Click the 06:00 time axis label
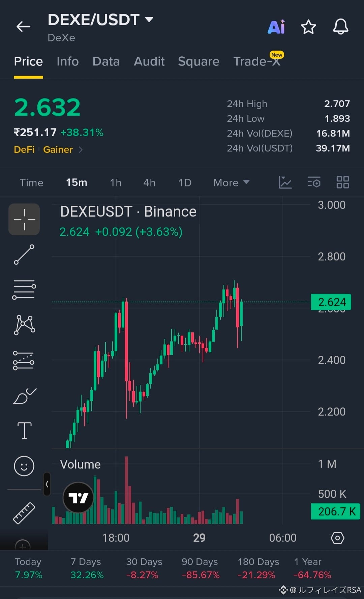The image size is (364, 599). coord(283,538)
